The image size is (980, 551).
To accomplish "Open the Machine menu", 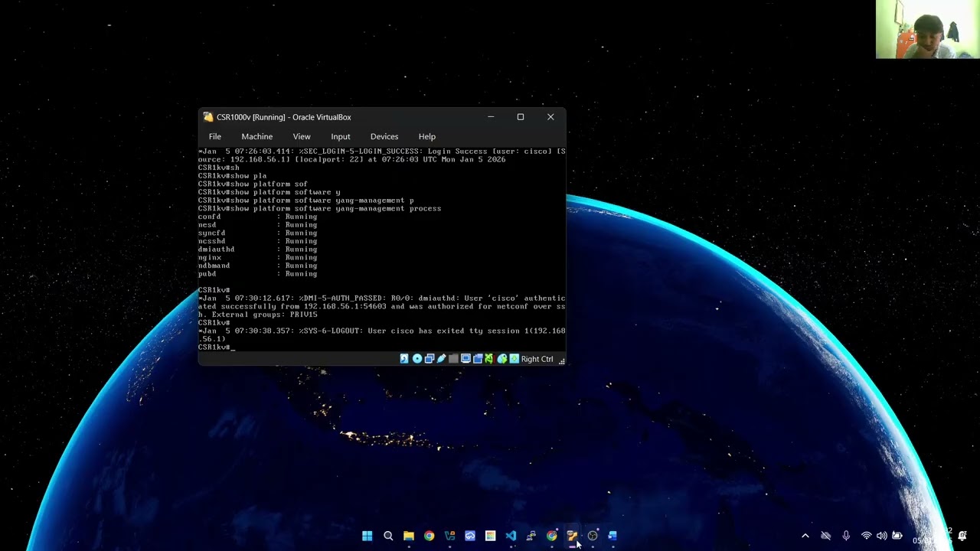I will point(256,136).
